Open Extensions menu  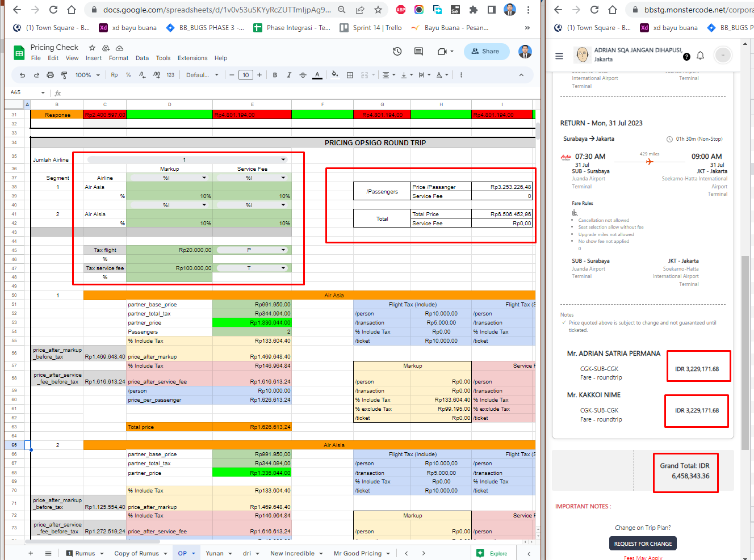pyautogui.click(x=192, y=58)
